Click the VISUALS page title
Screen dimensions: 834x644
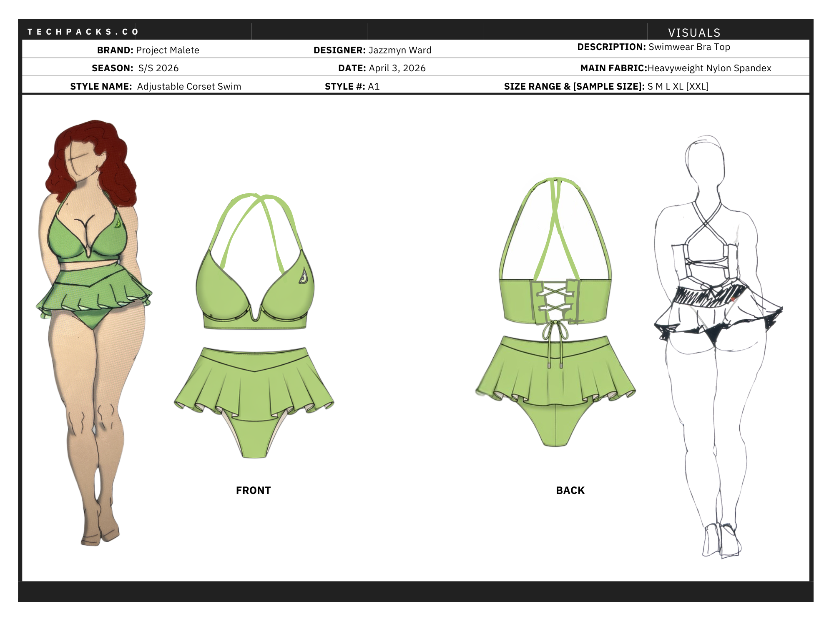coord(694,33)
